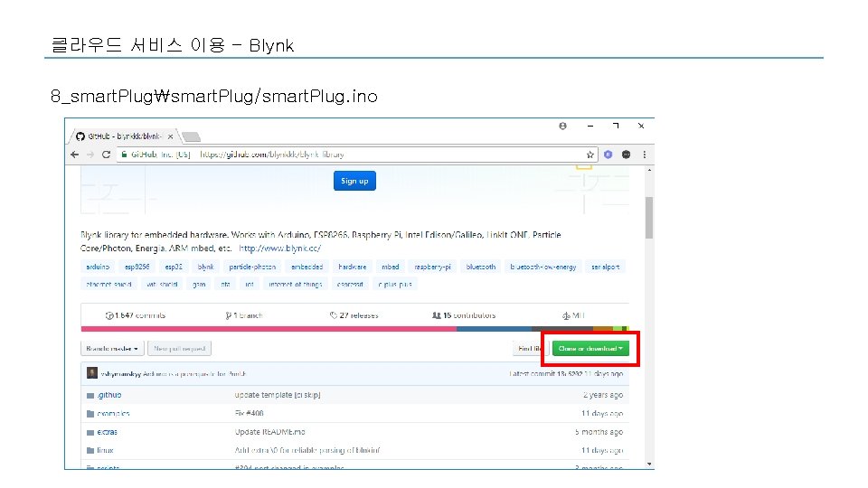
Task: Open the 'Fix #408' commit message
Action: point(250,413)
